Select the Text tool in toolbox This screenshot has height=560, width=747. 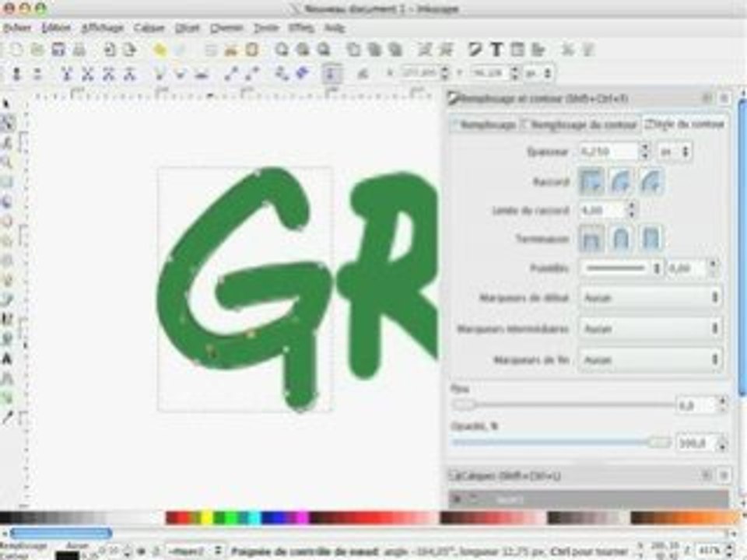point(7,359)
